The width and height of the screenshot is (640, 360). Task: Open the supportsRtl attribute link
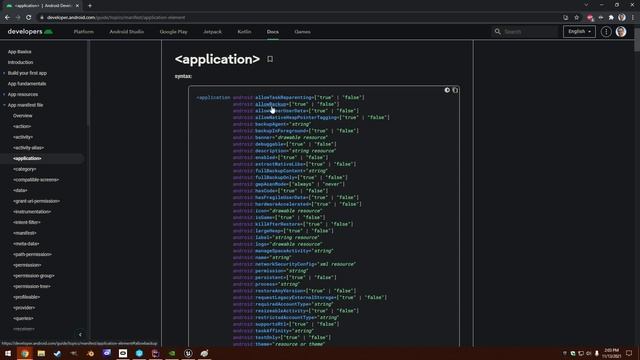coord(270,324)
